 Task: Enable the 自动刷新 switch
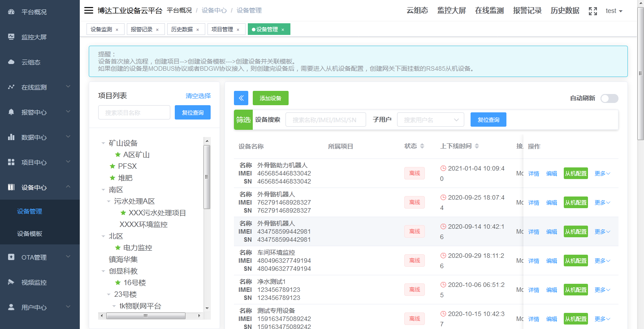click(x=609, y=98)
